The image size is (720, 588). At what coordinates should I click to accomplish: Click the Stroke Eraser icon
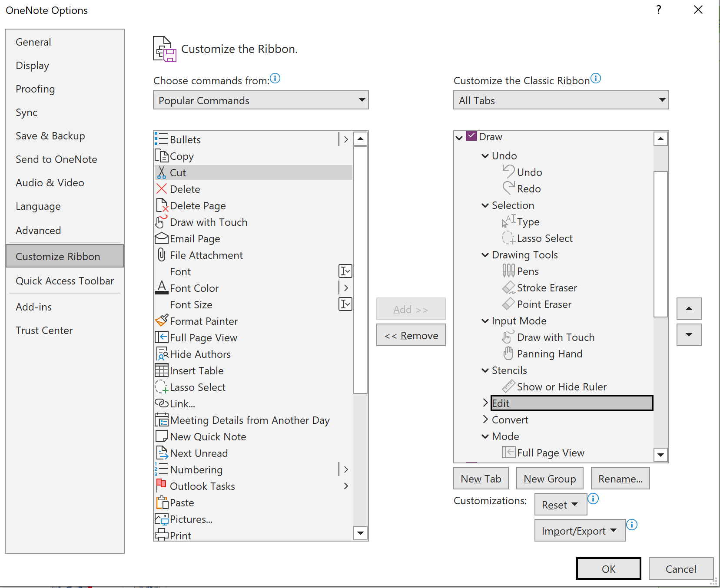[508, 287]
